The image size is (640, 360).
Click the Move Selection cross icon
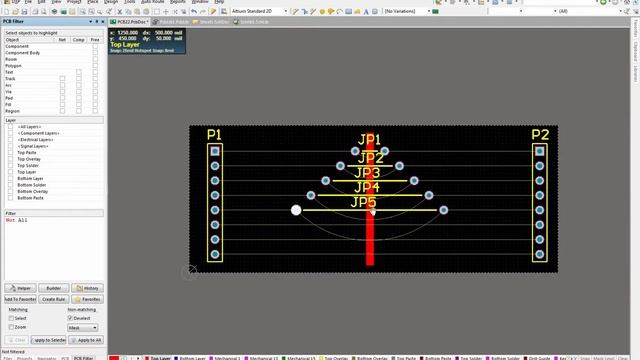pyautogui.click(x=166, y=12)
